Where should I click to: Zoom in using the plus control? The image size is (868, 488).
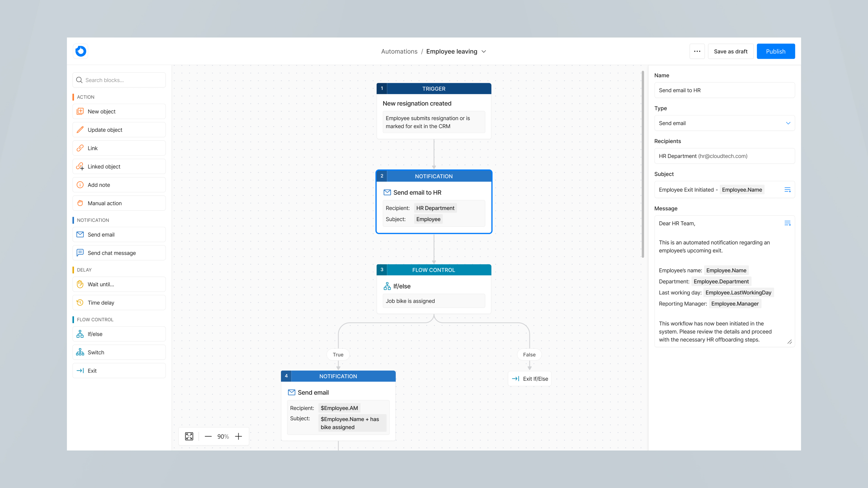pos(238,436)
